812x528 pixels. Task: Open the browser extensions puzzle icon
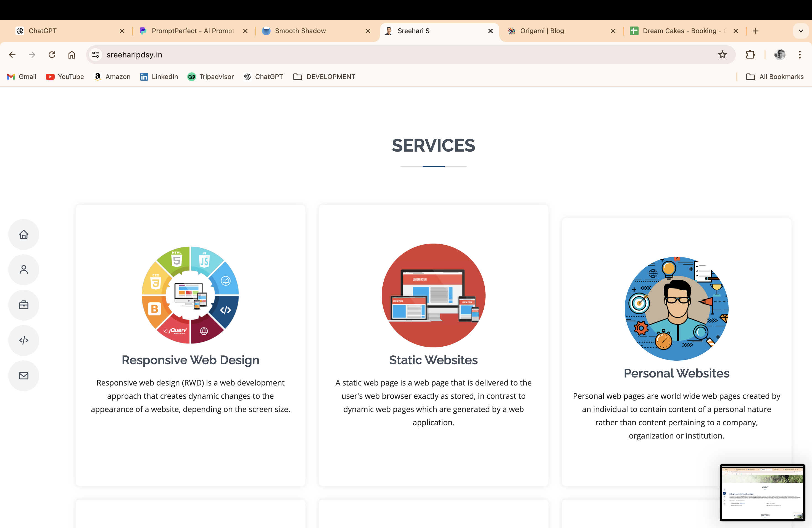750,55
